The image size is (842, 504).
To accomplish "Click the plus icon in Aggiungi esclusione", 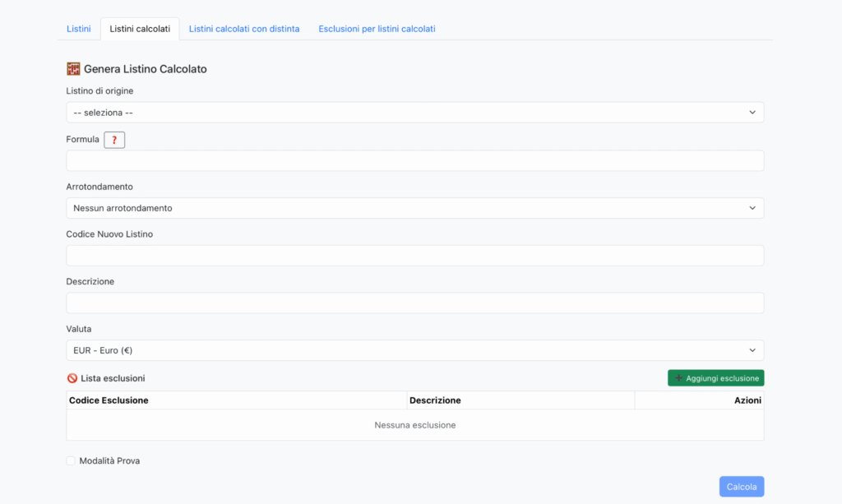I will 678,378.
